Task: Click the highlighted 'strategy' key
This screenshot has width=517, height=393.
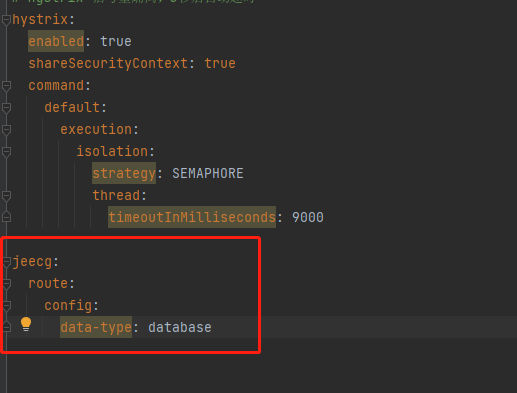Action: 124,173
